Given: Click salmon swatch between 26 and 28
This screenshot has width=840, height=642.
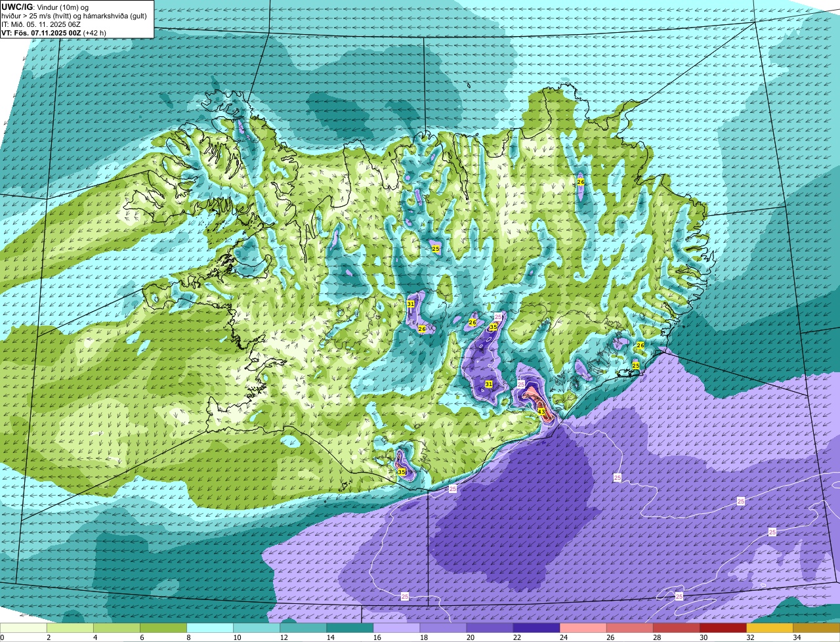Looking at the screenshot, I should click(629, 628).
